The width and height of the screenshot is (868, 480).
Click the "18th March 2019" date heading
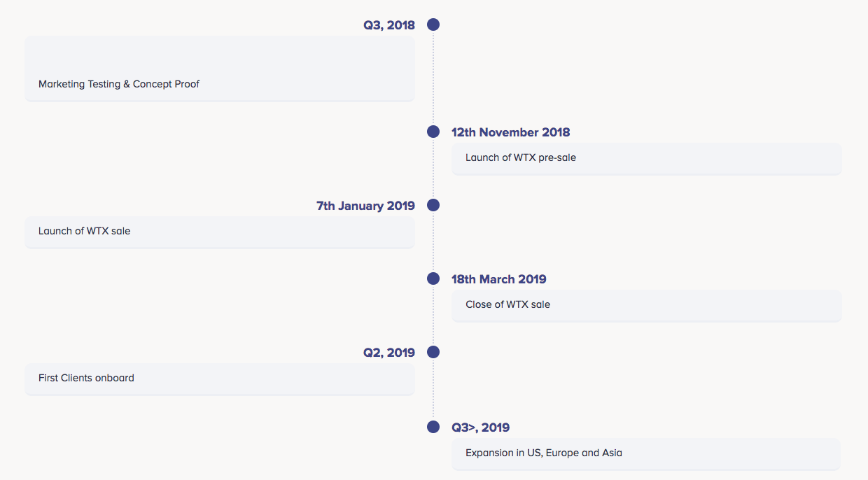coord(498,279)
